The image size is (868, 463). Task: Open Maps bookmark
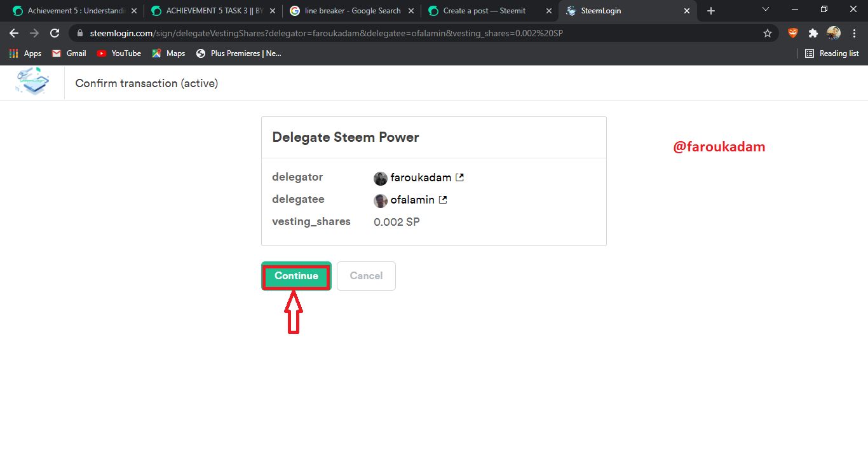coord(168,53)
